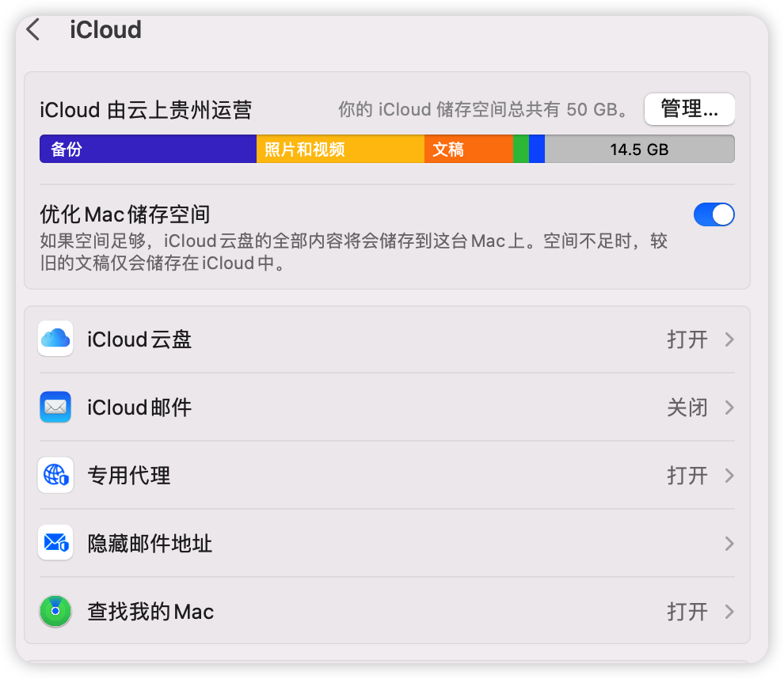Turn the blue storage optimization switch off

[714, 214]
